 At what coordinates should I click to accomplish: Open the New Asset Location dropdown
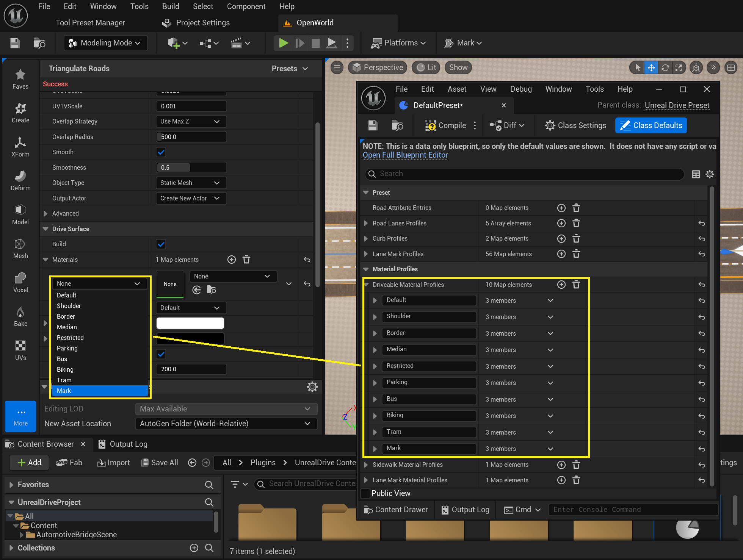pos(226,424)
